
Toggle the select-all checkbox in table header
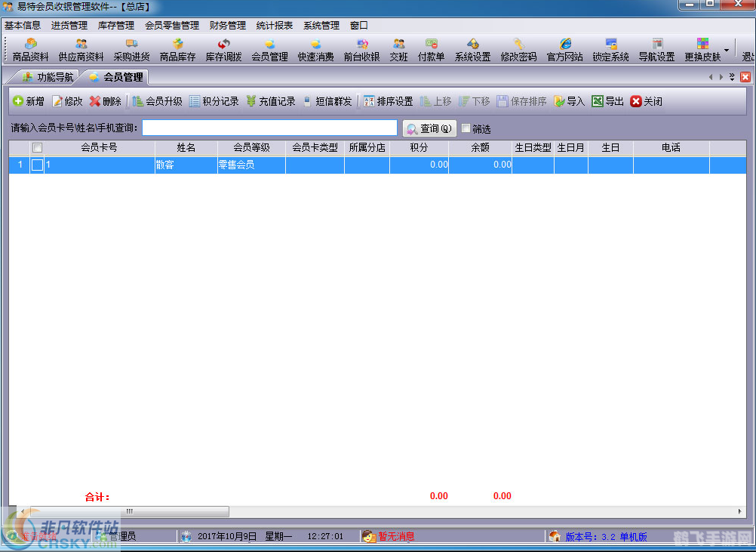[x=36, y=147]
